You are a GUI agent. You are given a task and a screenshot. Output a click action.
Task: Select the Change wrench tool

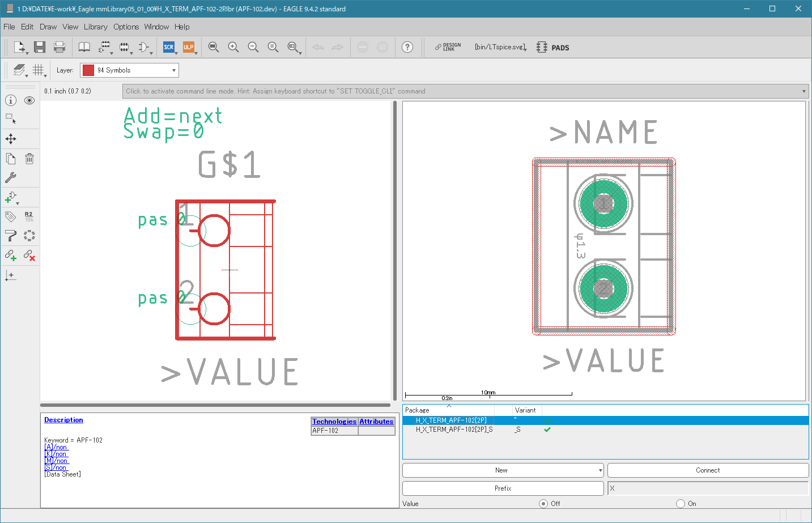pos(11,177)
